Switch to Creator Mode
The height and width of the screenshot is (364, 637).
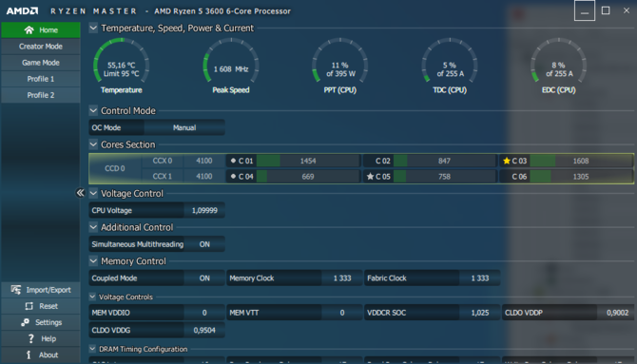[x=41, y=47]
